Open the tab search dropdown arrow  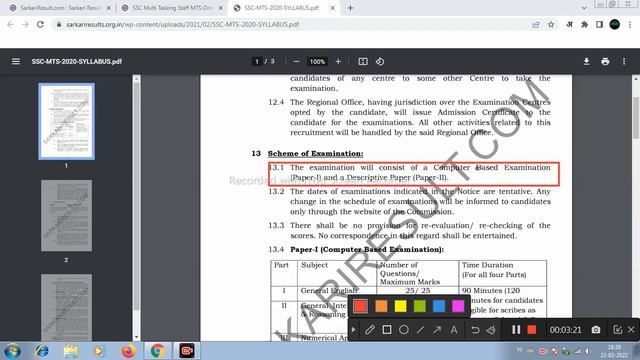(x=584, y=8)
